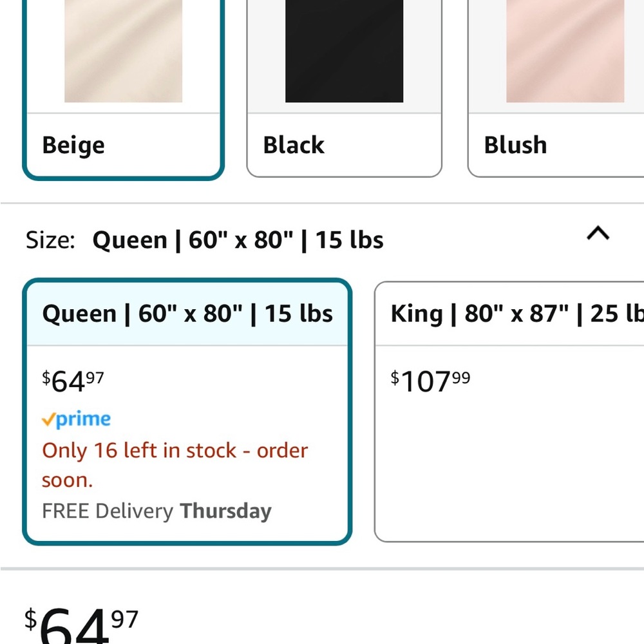Choose King 80" x 87" size title
The image size is (644, 644).
515,314
